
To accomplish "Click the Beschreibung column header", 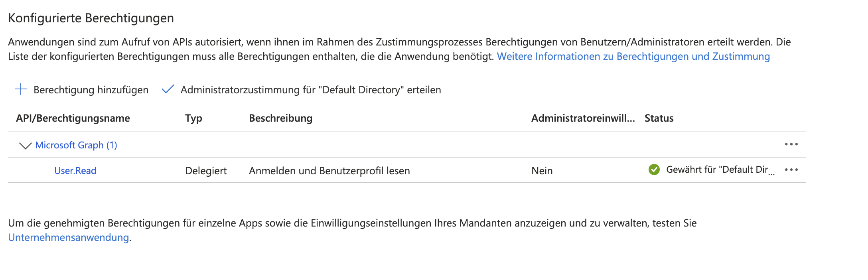I will pos(281,118).
